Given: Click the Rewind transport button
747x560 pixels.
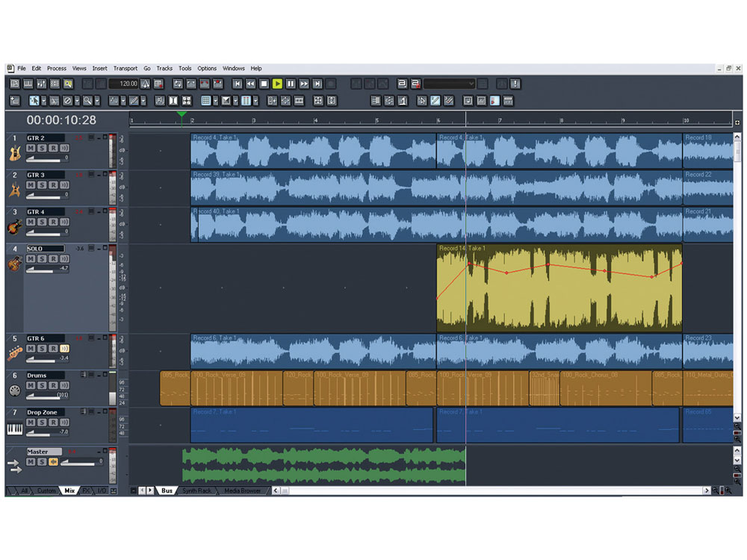Looking at the screenshot, I should click(250, 84).
